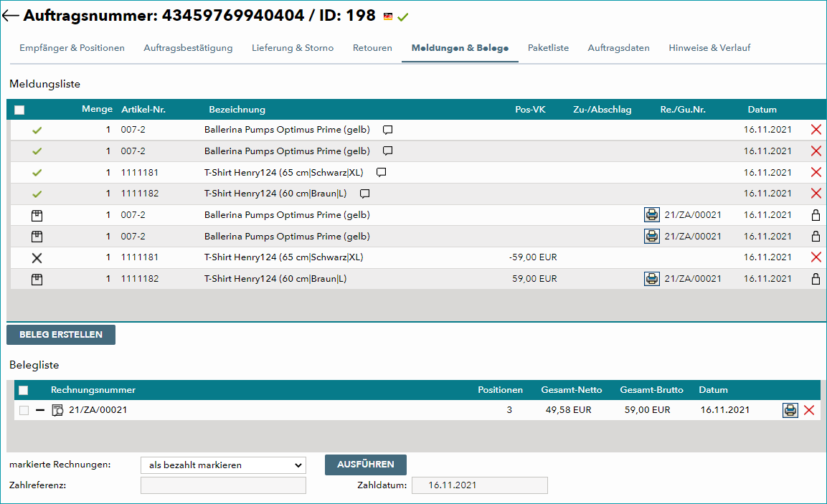Click the BELEG ERSTELLEN button
Image resolution: width=827 pixels, height=504 pixels.
point(61,335)
